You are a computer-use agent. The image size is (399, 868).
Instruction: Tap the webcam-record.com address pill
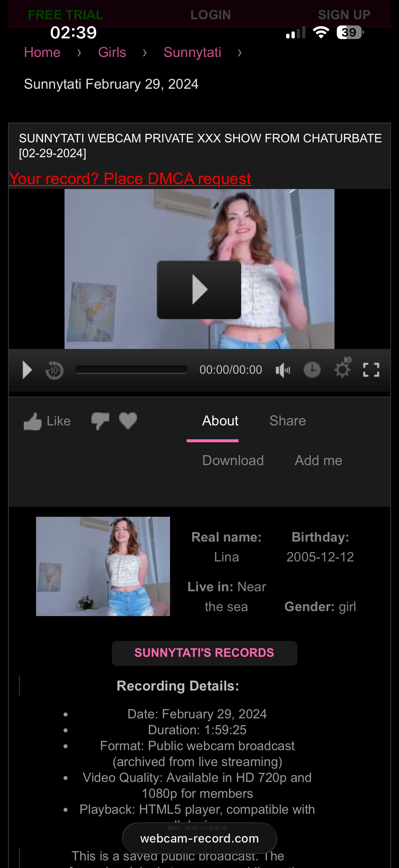tap(200, 838)
